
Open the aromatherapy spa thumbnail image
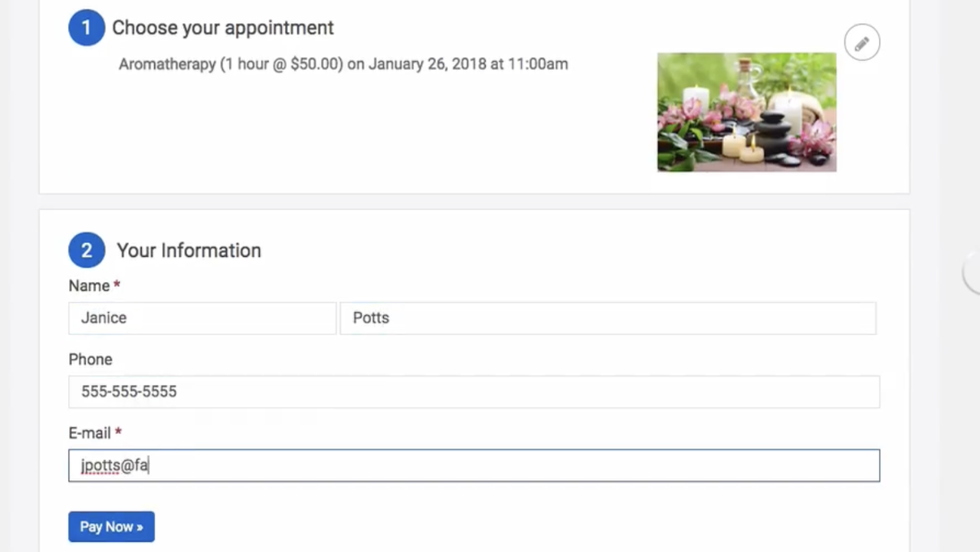point(746,112)
